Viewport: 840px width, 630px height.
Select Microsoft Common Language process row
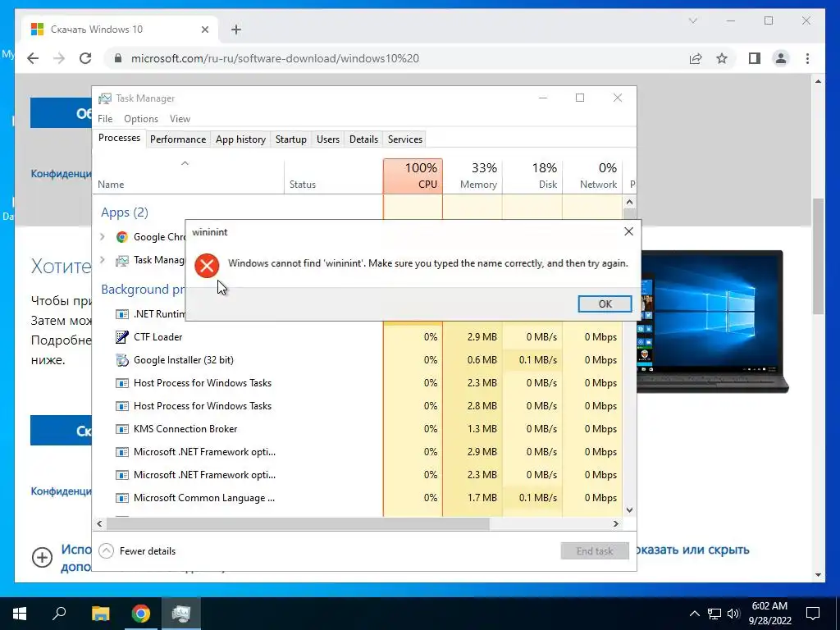pos(358,498)
